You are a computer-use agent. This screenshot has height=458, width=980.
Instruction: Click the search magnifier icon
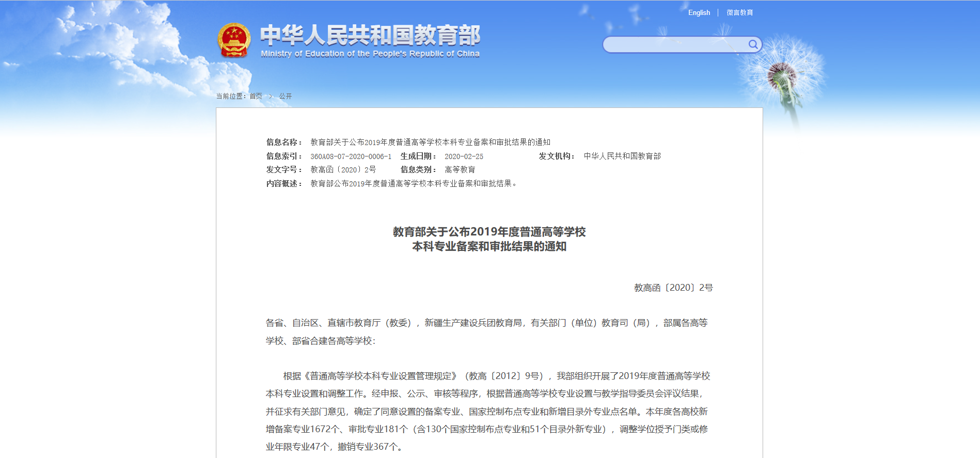pyautogui.click(x=753, y=44)
